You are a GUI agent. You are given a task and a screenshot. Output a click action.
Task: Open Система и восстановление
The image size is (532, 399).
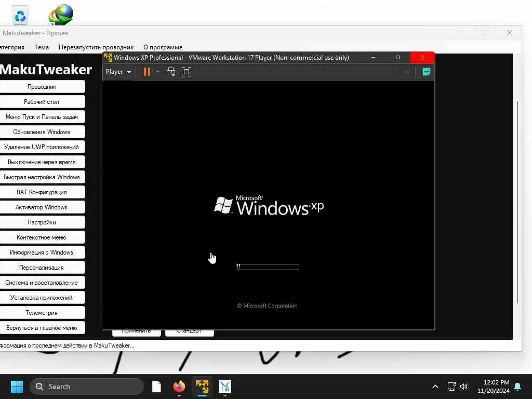(x=42, y=282)
